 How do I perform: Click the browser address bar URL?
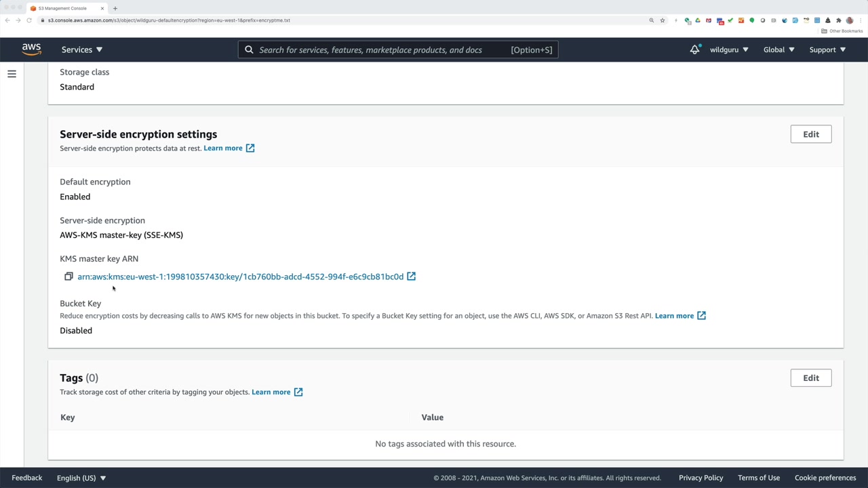pyautogui.click(x=169, y=20)
